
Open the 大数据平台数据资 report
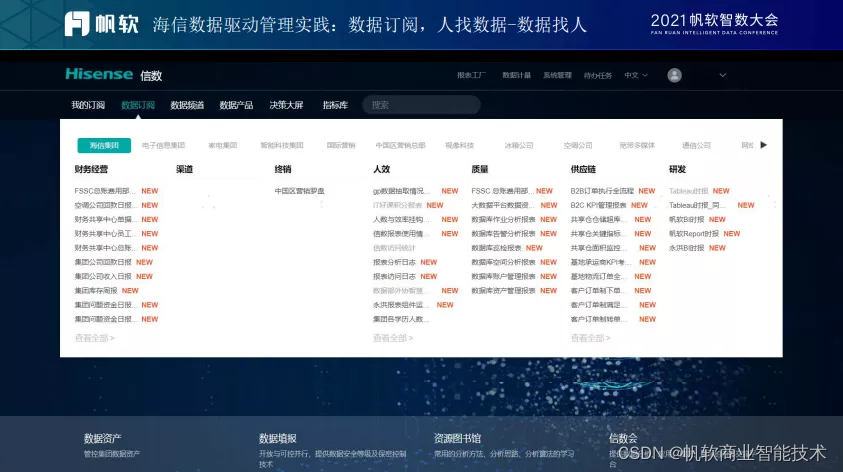coord(503,205)
